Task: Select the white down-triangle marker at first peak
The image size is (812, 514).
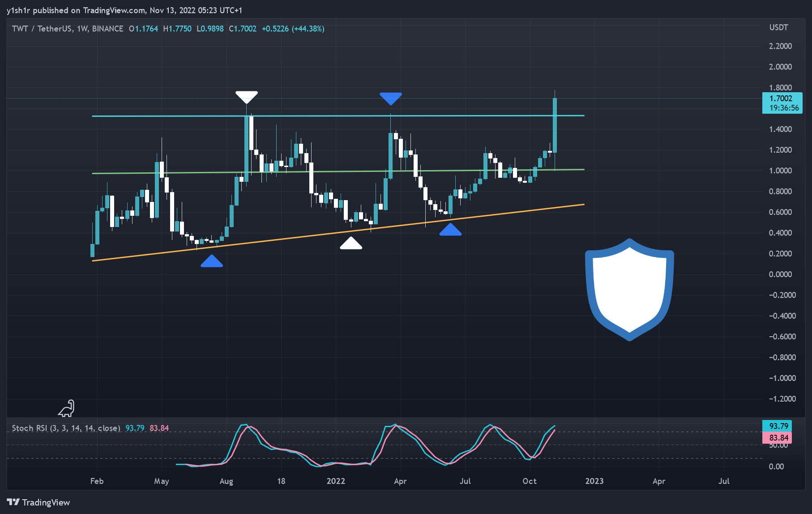Action: pyautogui.click(x=247, y=97)
